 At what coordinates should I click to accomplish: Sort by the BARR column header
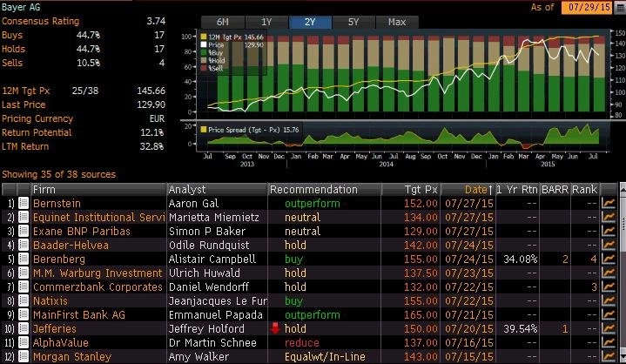coord(555,189)
